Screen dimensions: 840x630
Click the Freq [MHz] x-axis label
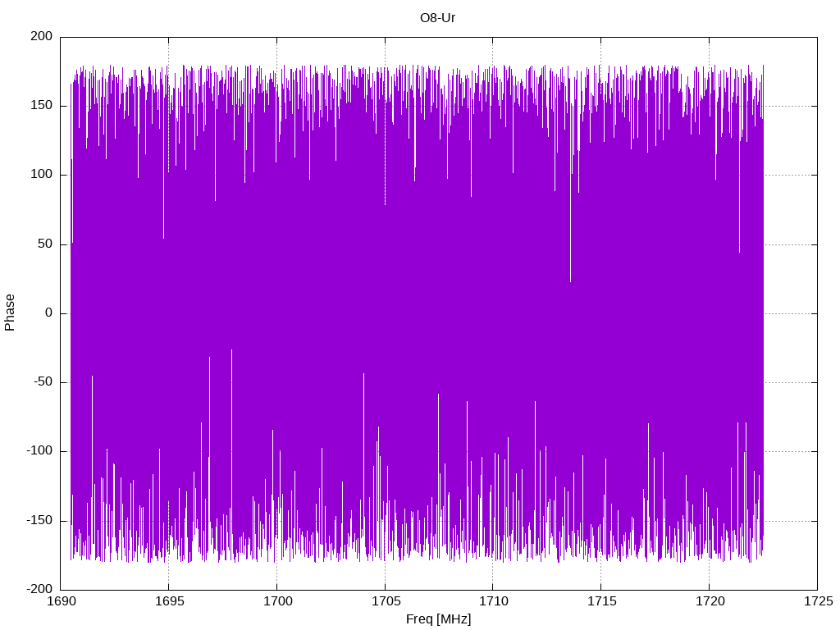point(438,619)
